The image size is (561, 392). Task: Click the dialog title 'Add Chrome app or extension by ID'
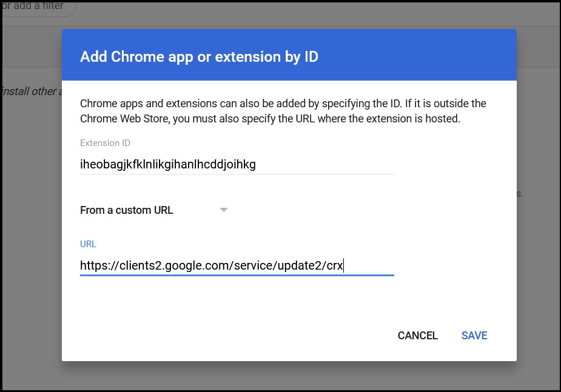tap(199, 56)
